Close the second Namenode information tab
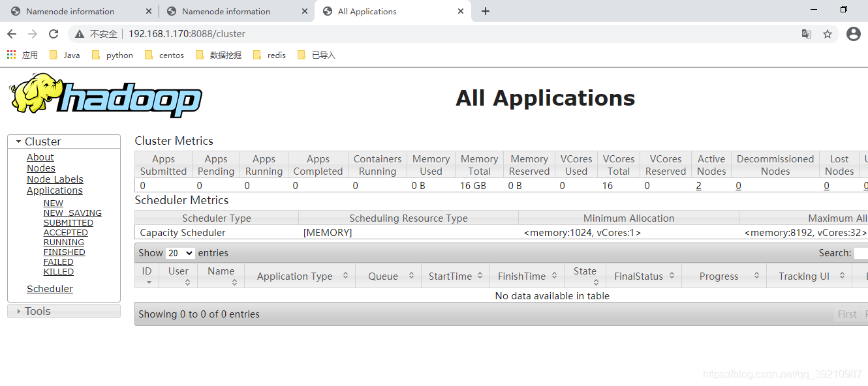Screen dimensions: 868x386 305,11
